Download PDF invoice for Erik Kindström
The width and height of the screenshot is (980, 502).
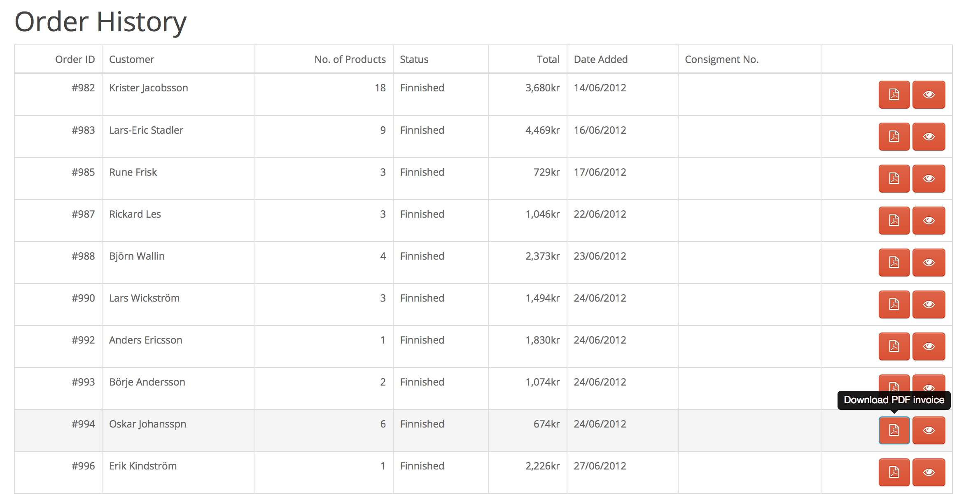click(894, 472)
